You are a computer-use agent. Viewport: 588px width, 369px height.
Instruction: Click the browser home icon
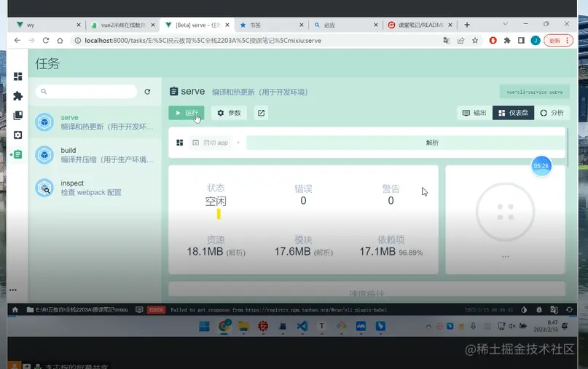[60, 41]
